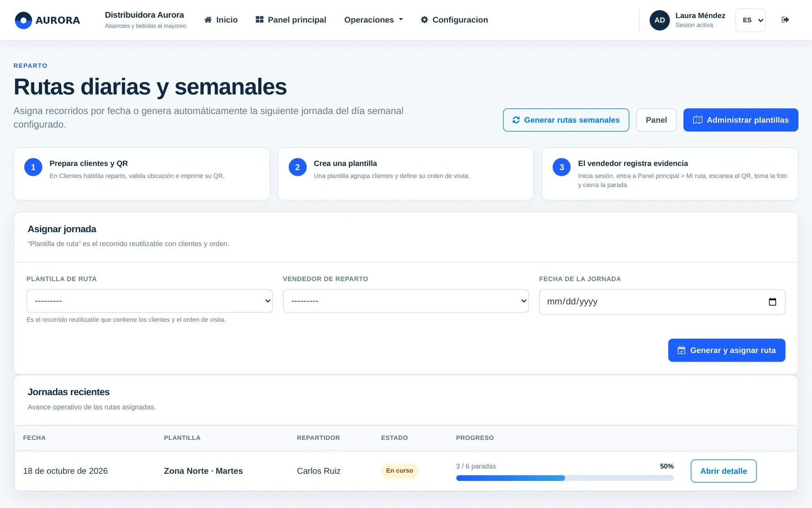
Task: Click the logout icon in header
Action: coord(785,20)
